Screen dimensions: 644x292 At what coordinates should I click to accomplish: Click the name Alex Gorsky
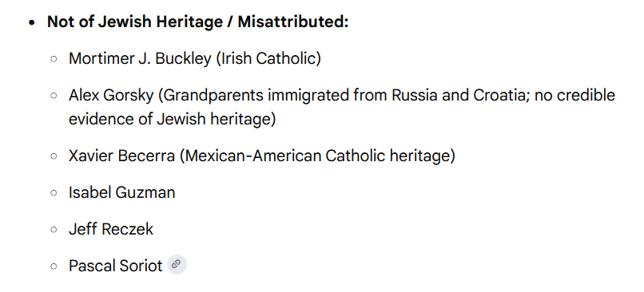(111, 95)
